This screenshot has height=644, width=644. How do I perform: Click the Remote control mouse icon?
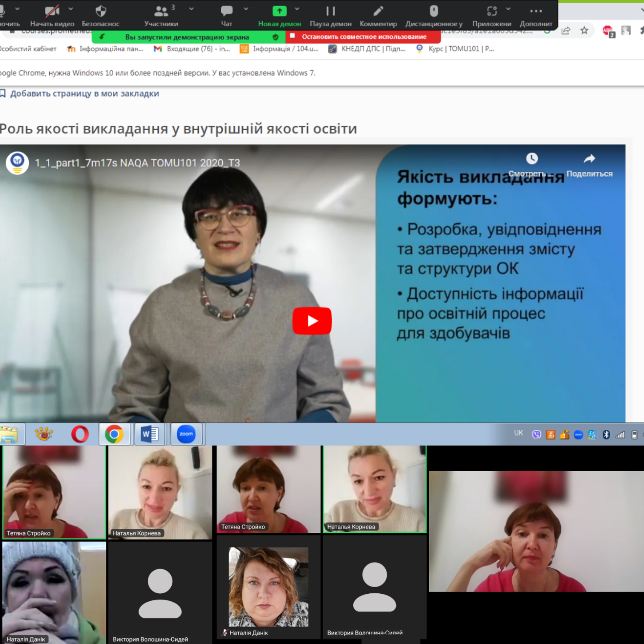[434, 11]
